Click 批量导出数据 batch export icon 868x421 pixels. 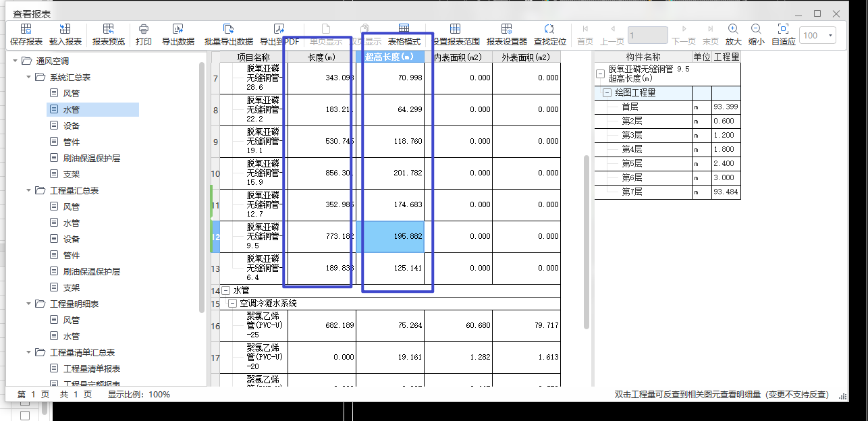tap(229, 29)
